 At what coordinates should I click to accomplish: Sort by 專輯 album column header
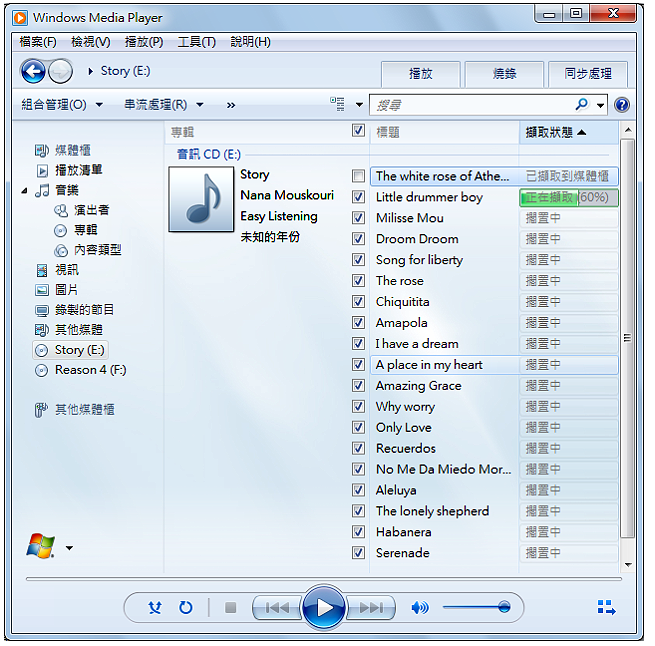click(x=258, y=132)
